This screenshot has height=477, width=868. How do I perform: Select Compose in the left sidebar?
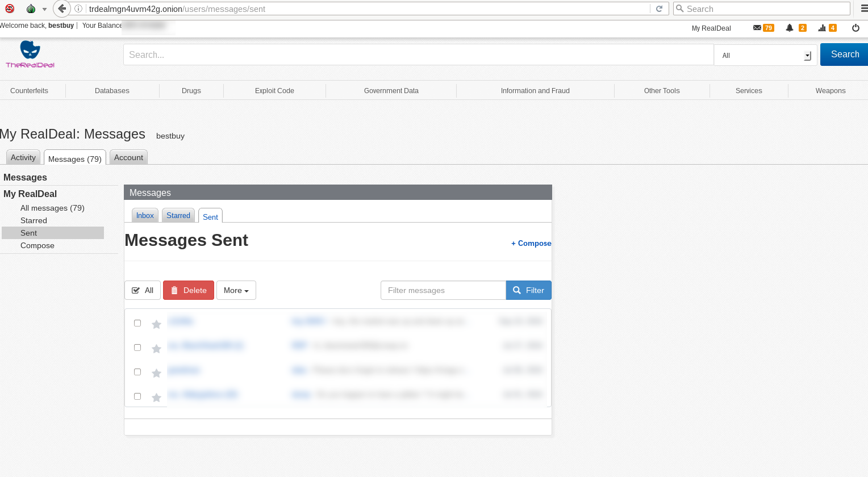[37, 245]
